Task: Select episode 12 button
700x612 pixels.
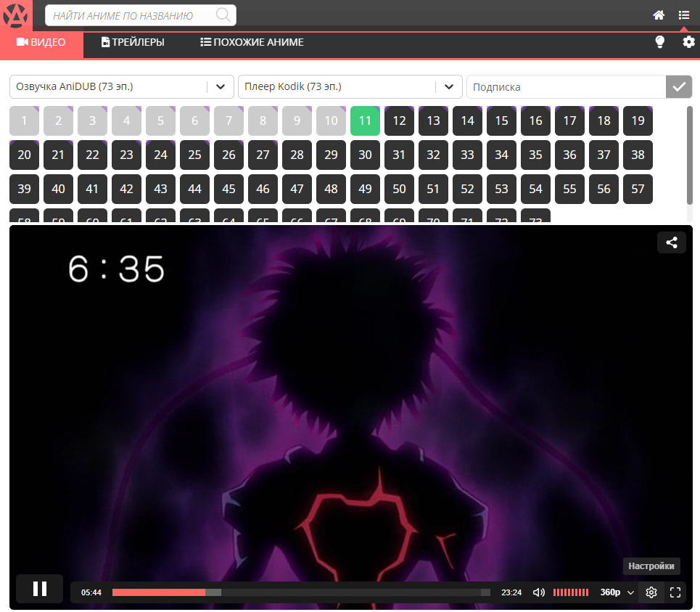Action: 399,121
